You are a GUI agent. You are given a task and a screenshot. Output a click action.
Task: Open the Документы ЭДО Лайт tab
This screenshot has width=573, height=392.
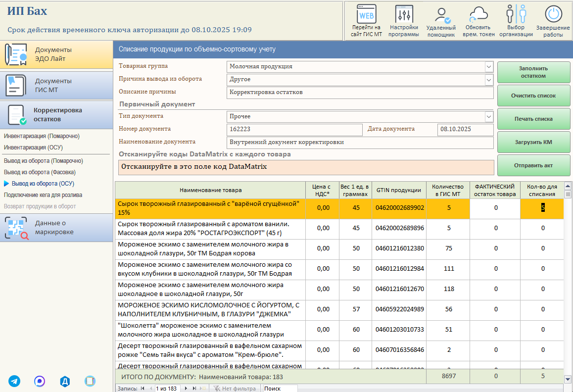56,54
